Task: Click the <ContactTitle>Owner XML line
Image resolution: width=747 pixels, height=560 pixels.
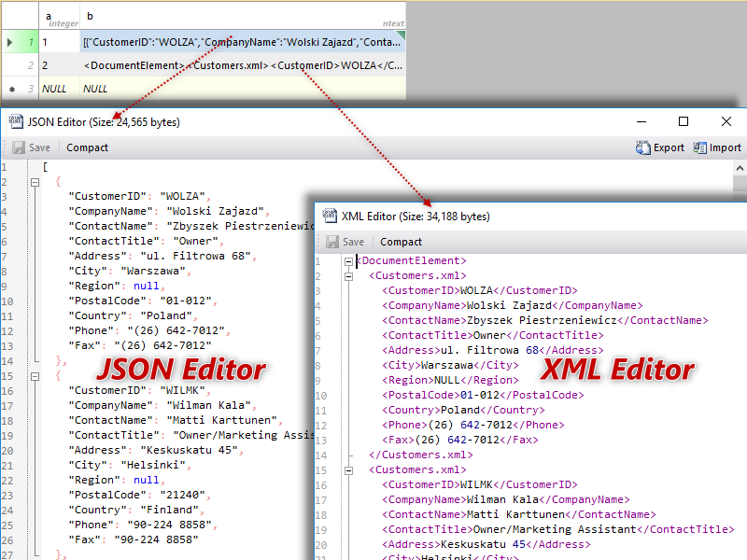Action: tap(493, 335)
